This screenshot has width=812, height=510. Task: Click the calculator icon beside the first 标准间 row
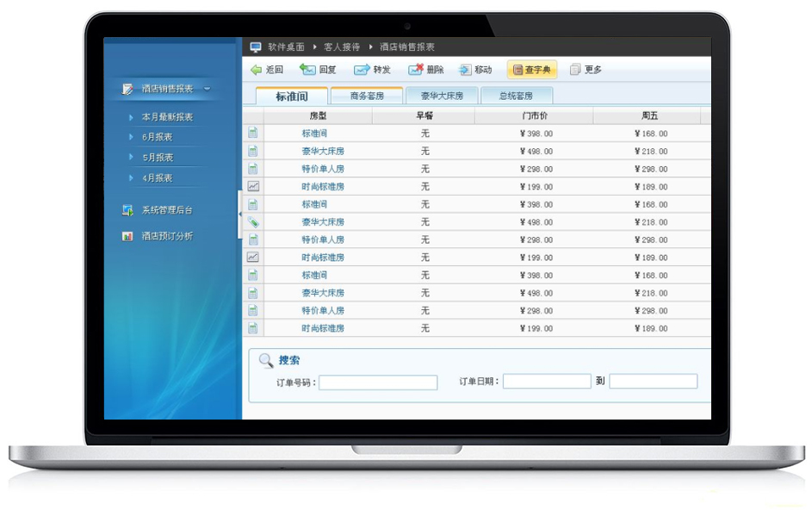coord(252,133)
